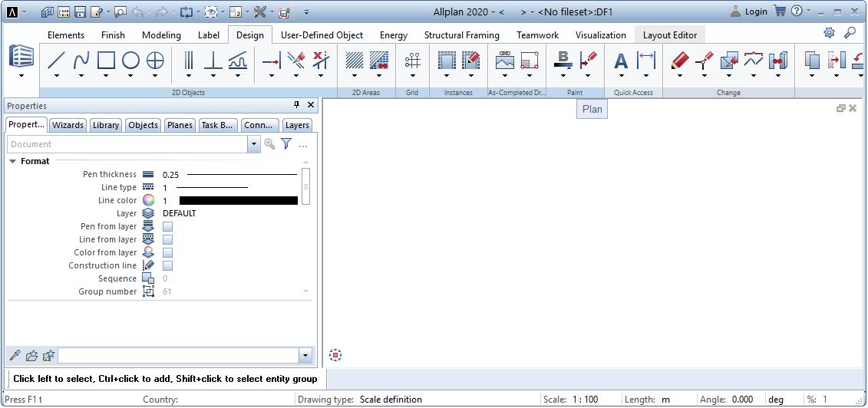Open the Layout Editor tab
Viewport: 868px width, 408px height.
click(x=670, y=35)
